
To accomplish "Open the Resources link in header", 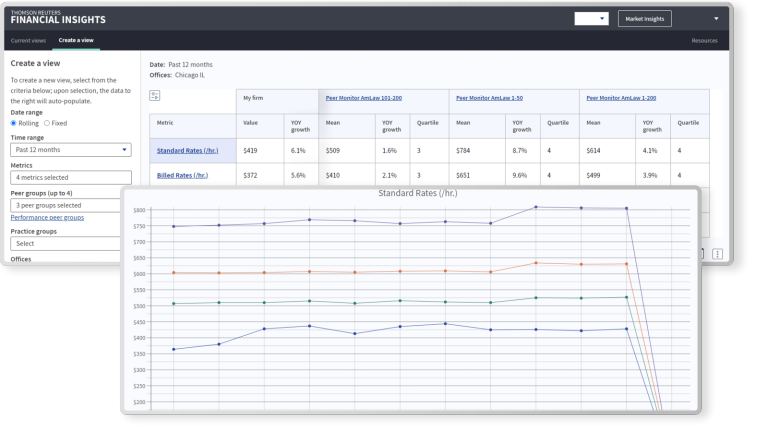I will [704, 40].
